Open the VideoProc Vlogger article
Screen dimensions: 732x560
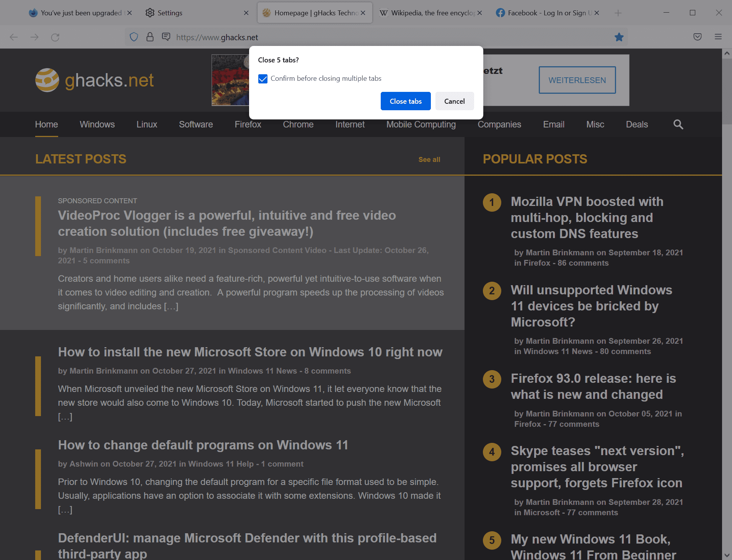(x=227, y=223)
